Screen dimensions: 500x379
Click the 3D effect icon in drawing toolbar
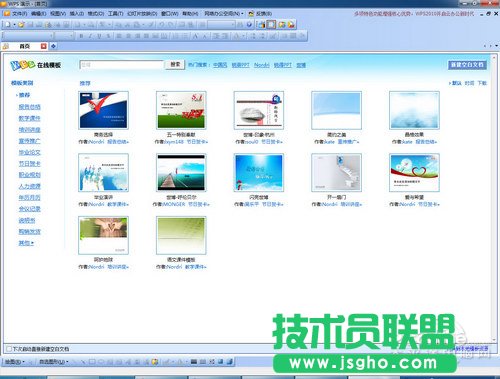[x=230, y=361]
